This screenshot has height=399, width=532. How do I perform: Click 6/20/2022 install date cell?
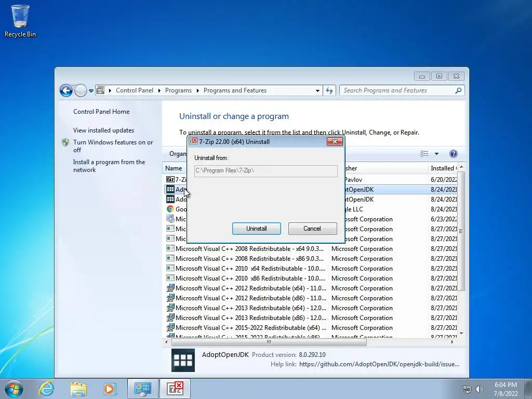click(444, 179)
